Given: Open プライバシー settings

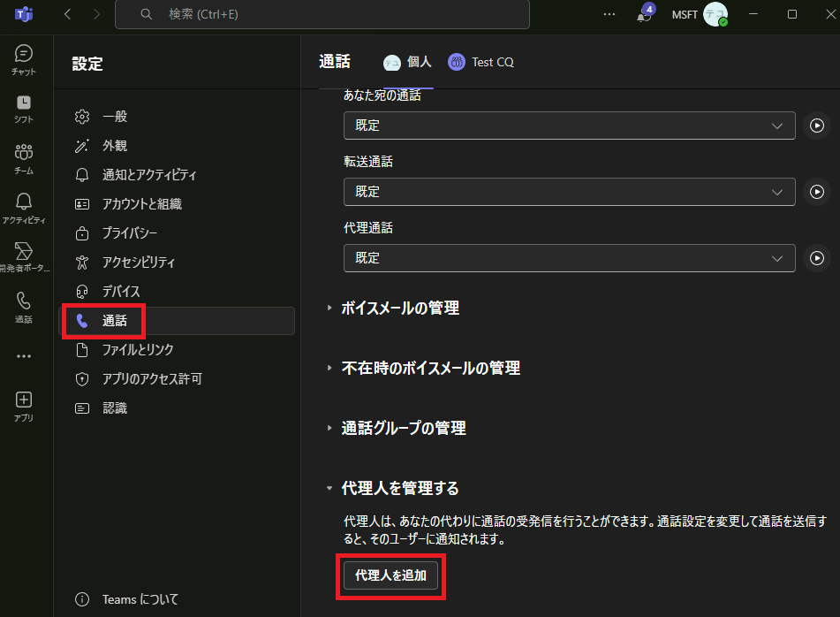Looking at the screenshot, I should (x=177, y=233).
